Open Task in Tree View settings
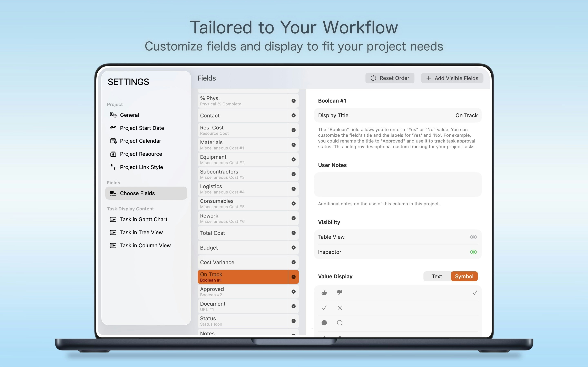588x367 pixels. click(141, 232)
